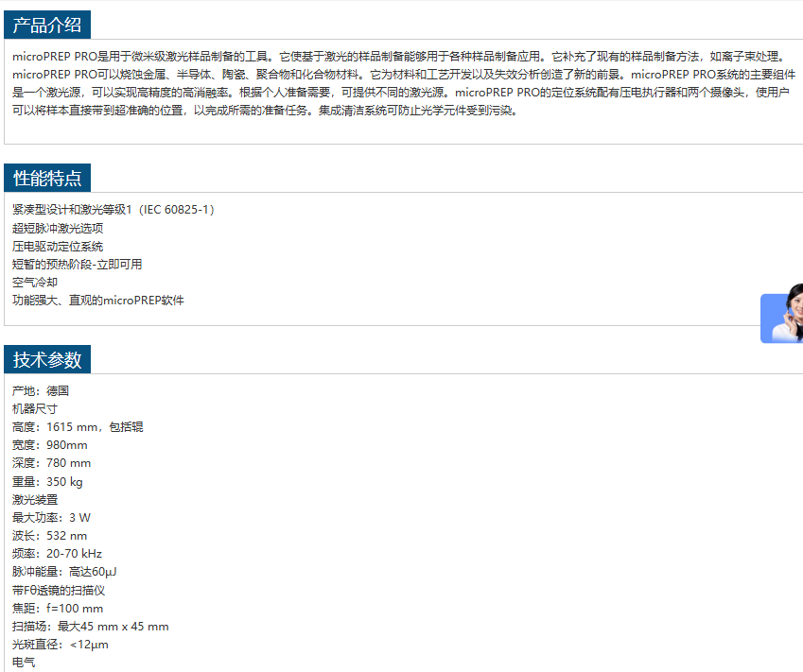
Task: Click the 产地：德国 specification line
Action: [x=41, y=390]
